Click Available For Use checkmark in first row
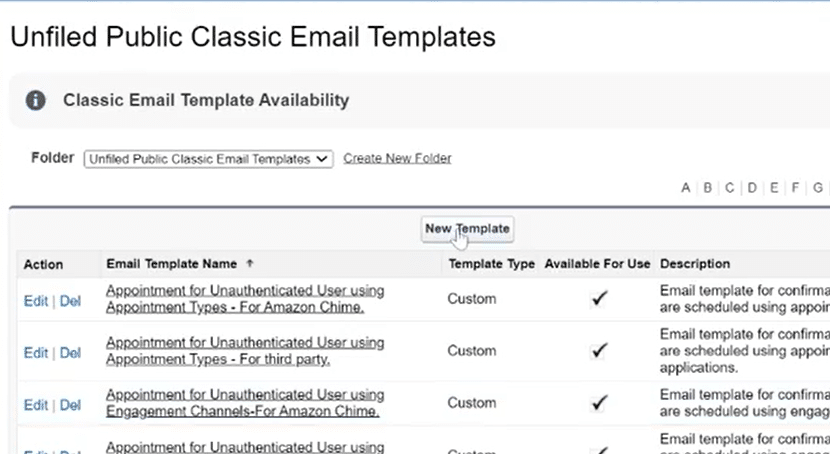Viewport: 830px width, 454px height. click(x=599, y=298)
